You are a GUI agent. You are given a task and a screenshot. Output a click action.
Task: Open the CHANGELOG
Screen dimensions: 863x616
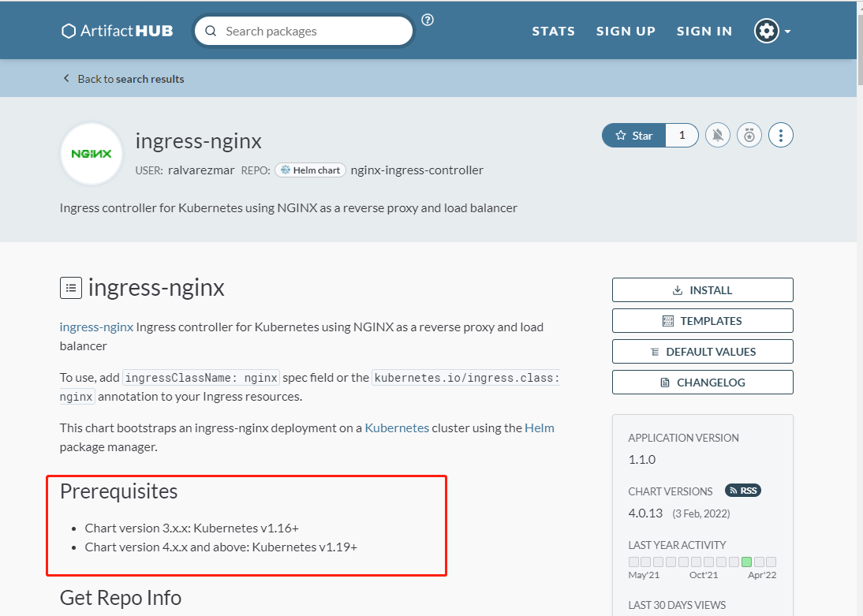point(702,383)
